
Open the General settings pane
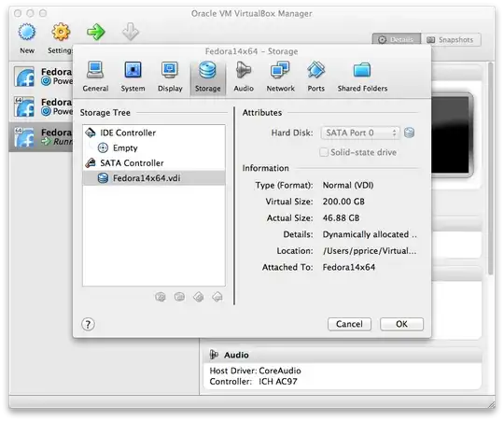coord(95,77)
